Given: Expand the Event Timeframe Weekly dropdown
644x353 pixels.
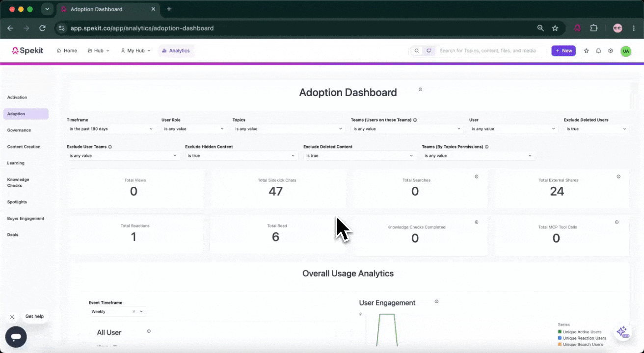Looking at the screenshot, I should coord(141,312).
